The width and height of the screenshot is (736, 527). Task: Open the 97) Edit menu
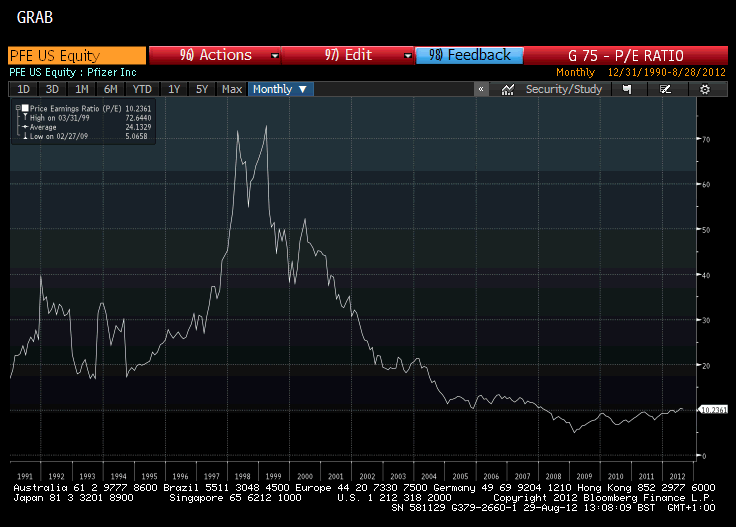pos(348,55)
